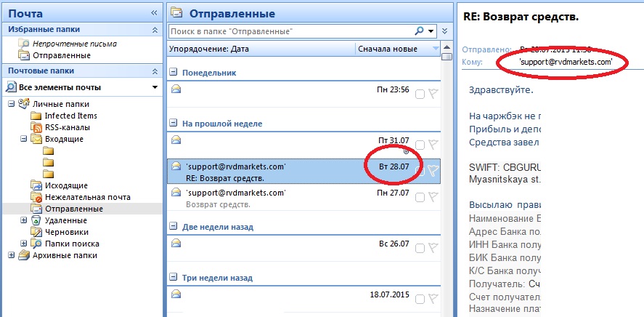Click inside search field for Отправленные folder
This screenshot has height=317, width=644.
291,31
